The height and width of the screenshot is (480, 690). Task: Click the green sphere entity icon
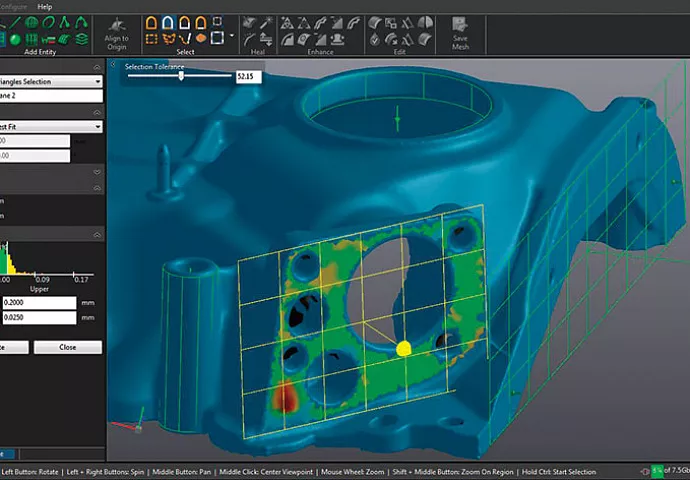coord(17,39)
